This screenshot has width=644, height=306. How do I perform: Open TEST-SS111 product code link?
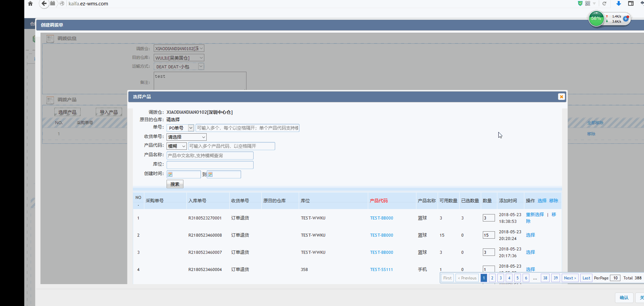(x=381, y=270)
